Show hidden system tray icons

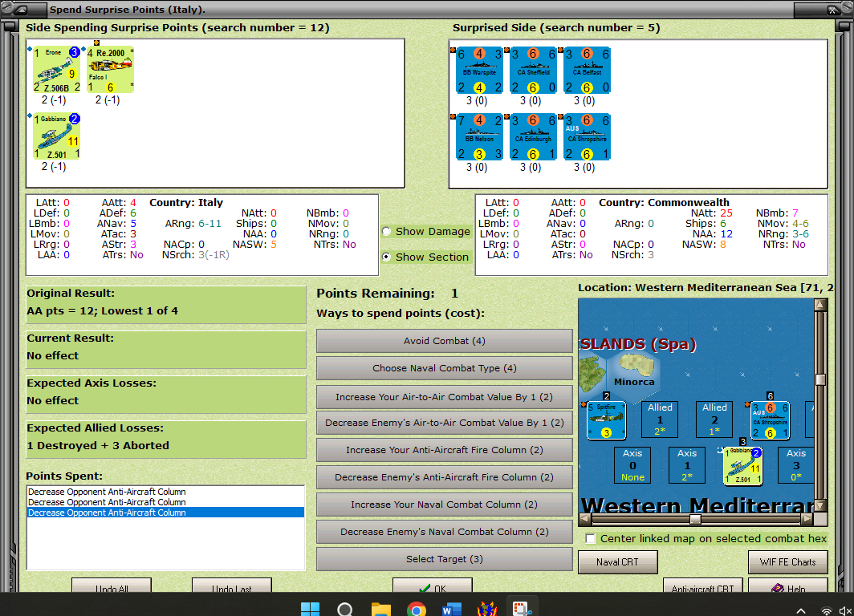801,610
